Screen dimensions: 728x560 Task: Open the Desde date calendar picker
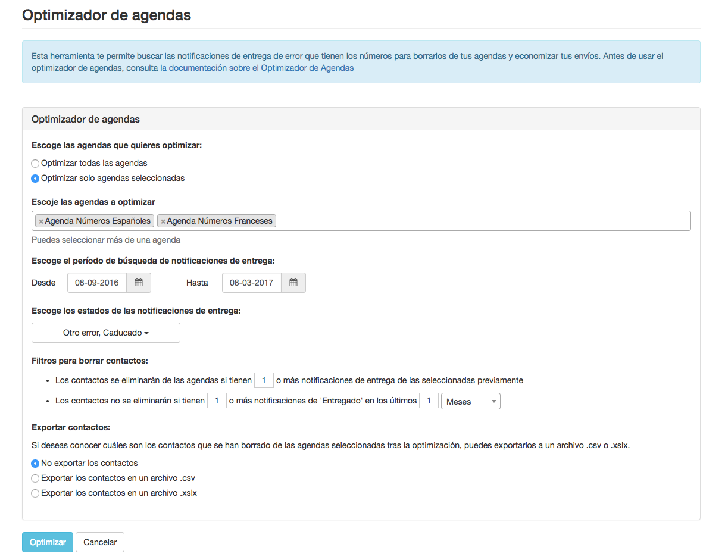[x=139, y=283]
